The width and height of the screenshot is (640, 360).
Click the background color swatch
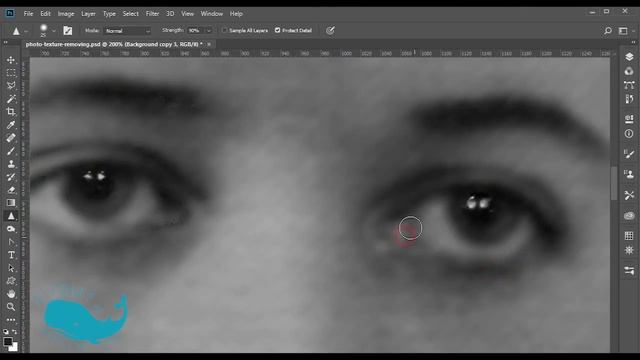tap(15, 347)
